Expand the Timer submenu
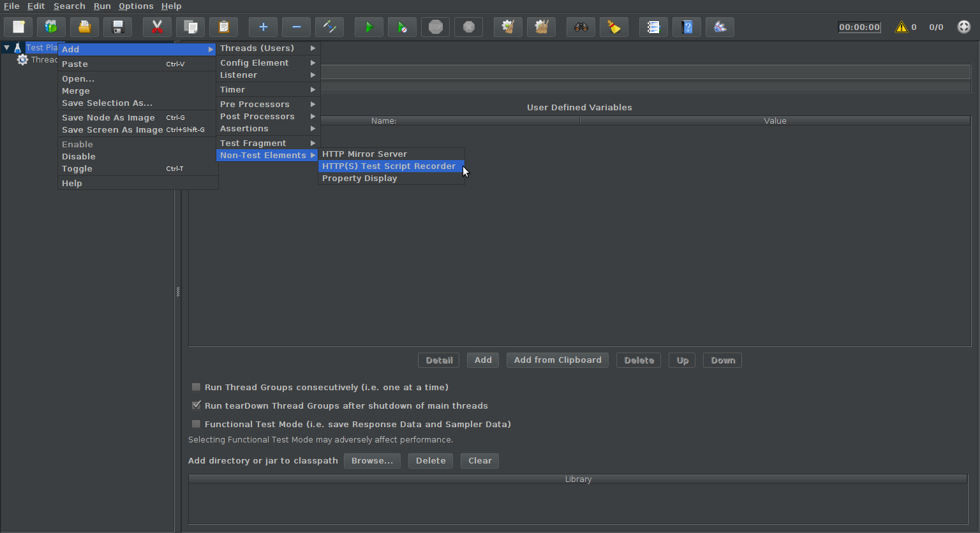Viewport: 980px width, 533px height. click(268, 90)
